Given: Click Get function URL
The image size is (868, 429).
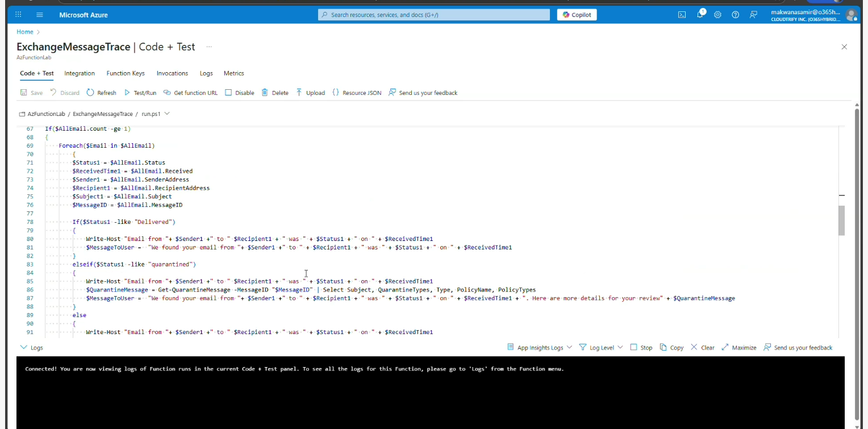Looking at the screenshot, I should pyautogui.click(x=190, y=93).
